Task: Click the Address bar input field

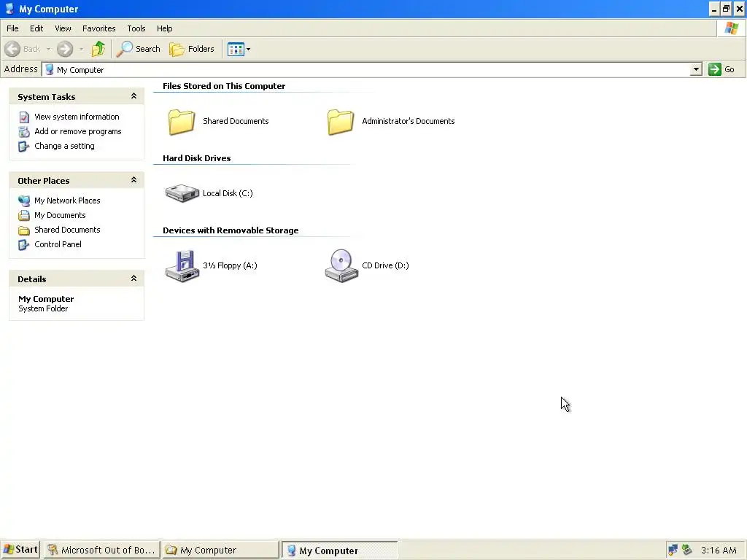Action: click(371, 69)
